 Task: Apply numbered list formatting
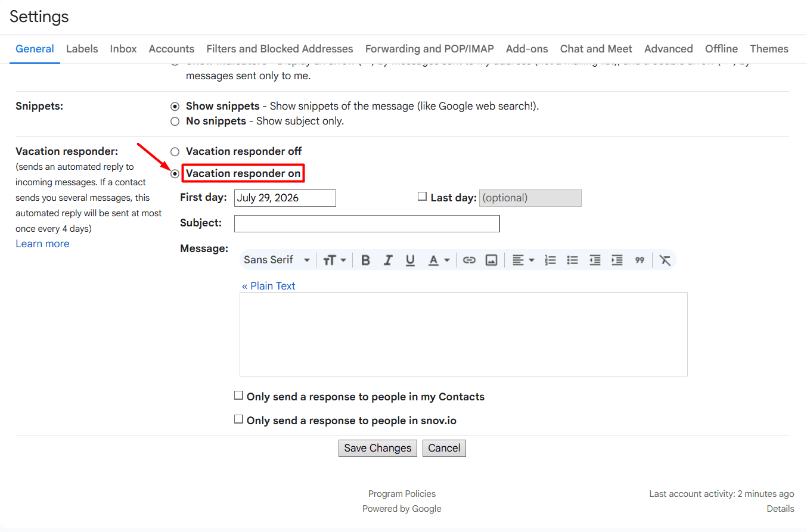551,260
